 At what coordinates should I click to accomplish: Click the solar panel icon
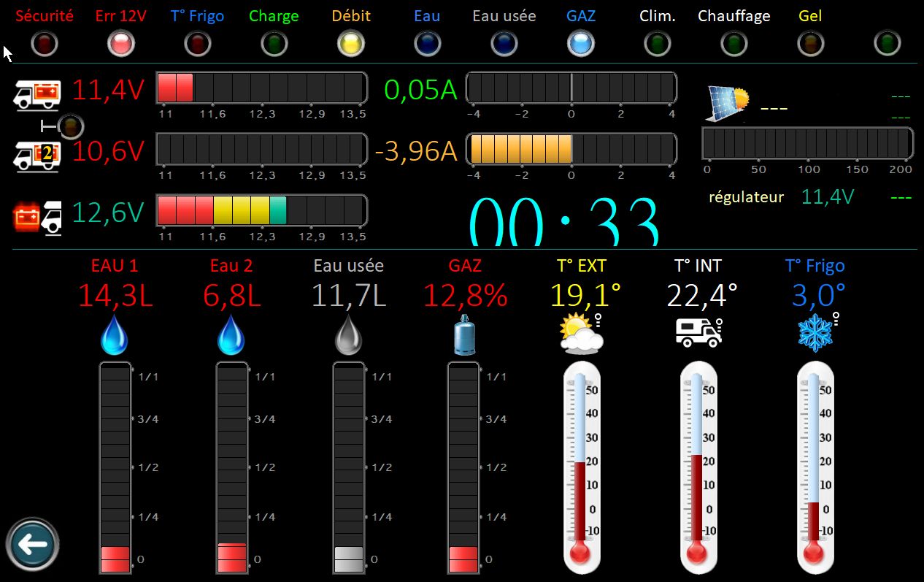click(x=726, y=104)
